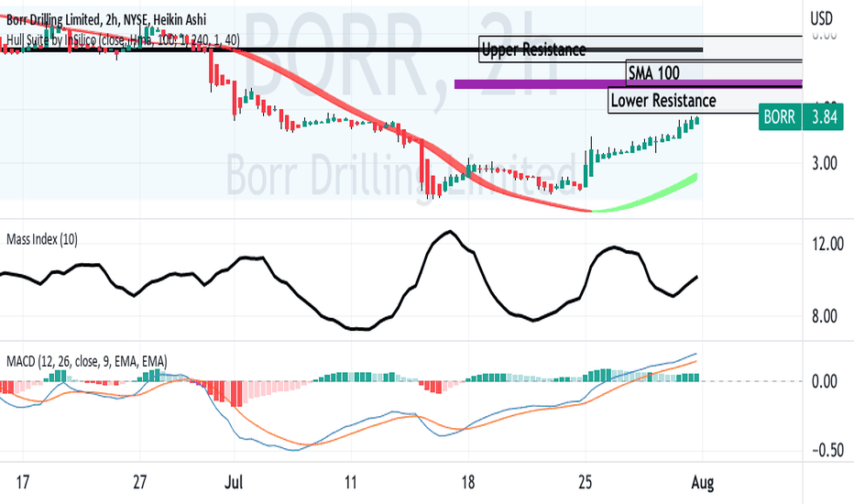Click the SMA 100 label box
The width and height of the screenshot is (854, 504).
pyautogui.click(x=714, y=71)
